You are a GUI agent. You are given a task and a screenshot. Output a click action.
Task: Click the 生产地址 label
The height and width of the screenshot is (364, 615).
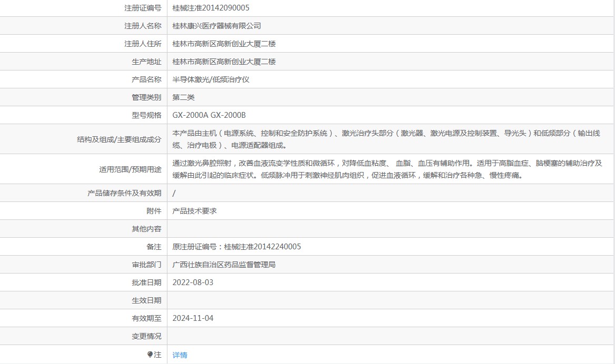(146, 62)
